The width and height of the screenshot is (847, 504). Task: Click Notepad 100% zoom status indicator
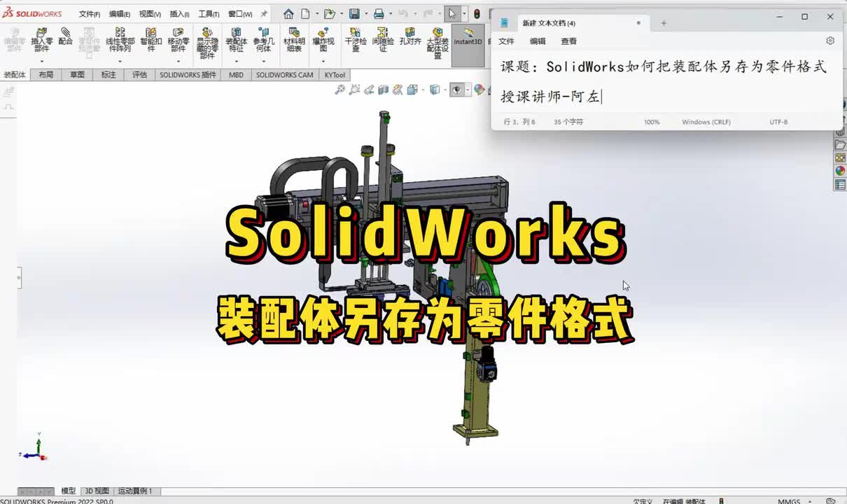pos(652,122)
